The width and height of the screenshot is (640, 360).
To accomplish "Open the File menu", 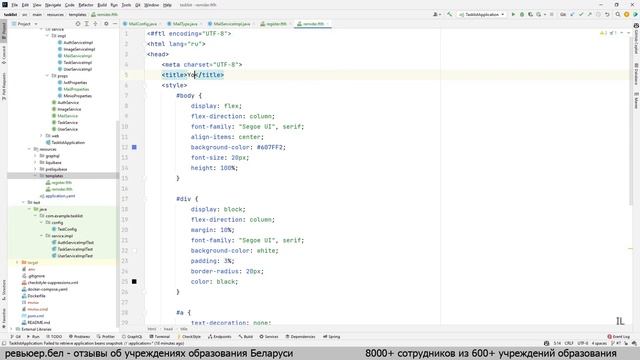I will click(14, 5).
